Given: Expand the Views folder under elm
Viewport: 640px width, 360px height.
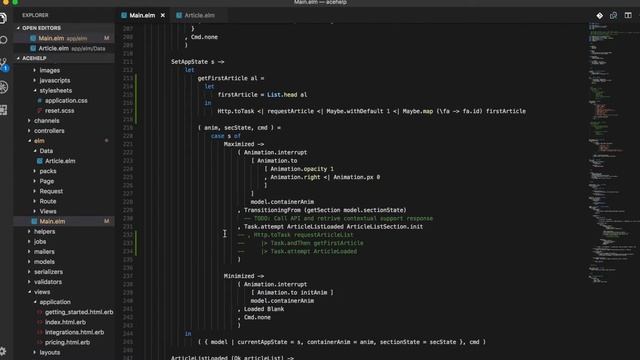Looking at the screenshot, I should [48, 211].
